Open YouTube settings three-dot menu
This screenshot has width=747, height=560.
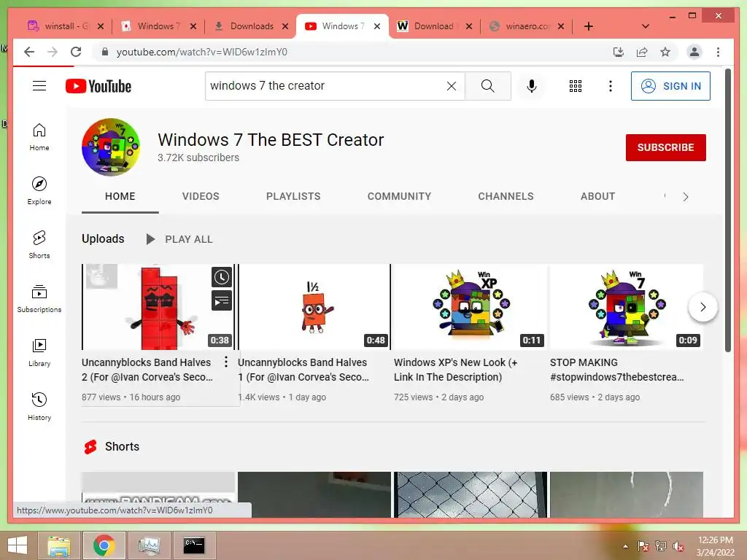point(611,86)
